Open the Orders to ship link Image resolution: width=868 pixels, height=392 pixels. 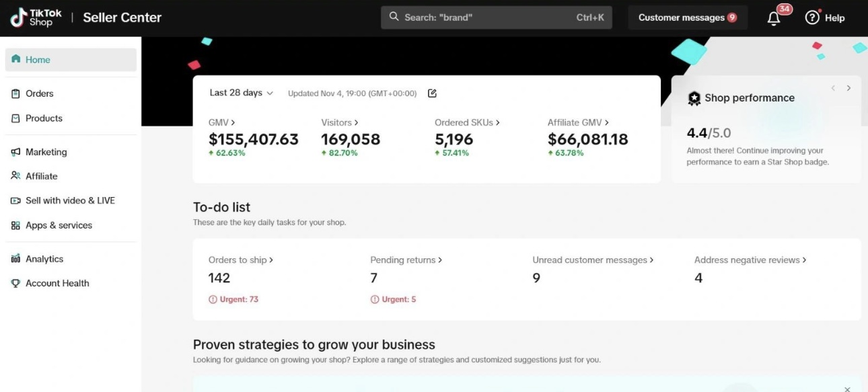(x=241, y=260)
